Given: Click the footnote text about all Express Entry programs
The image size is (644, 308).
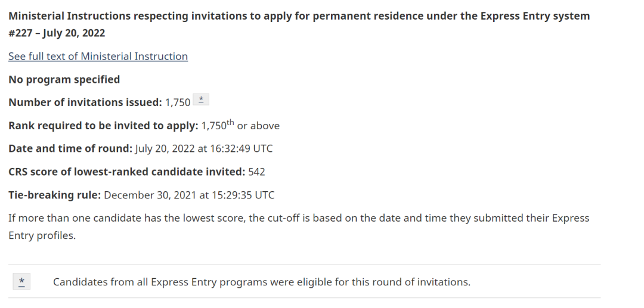Looking at the screenshot, I should click(262, 282).
